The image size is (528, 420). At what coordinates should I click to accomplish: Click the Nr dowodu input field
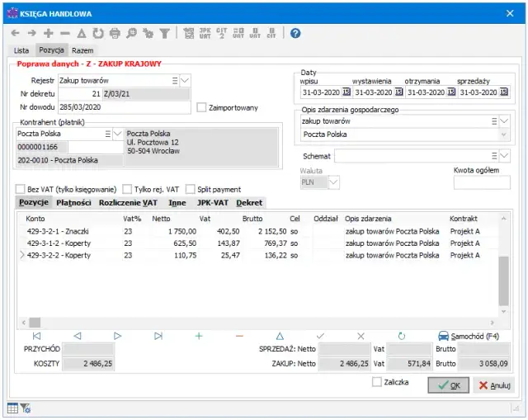click(125, 107)
